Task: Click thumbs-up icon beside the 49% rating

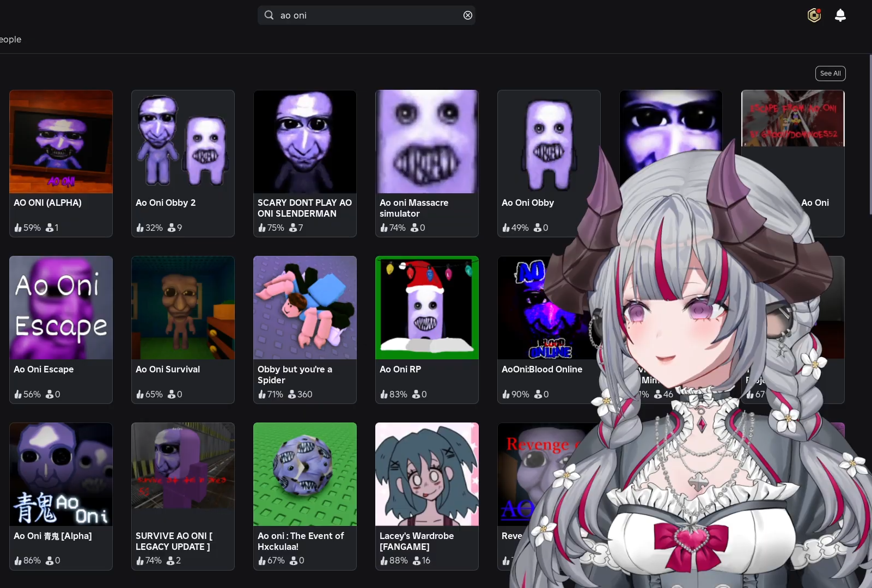Action: (506, 228)
